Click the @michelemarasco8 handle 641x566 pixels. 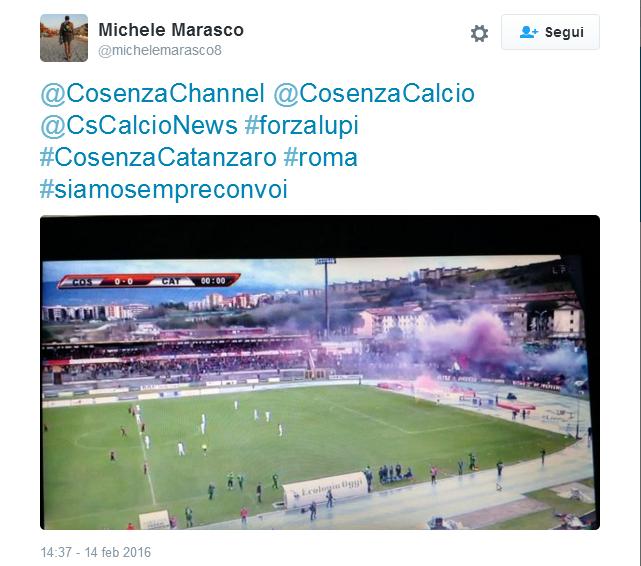tap(160, 50)
